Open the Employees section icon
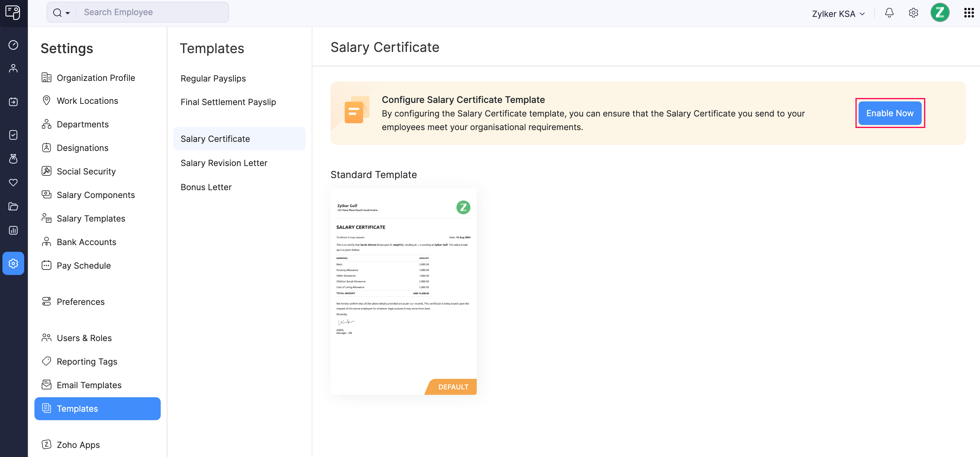Screen dimensions: 980x457 (13, 69)
